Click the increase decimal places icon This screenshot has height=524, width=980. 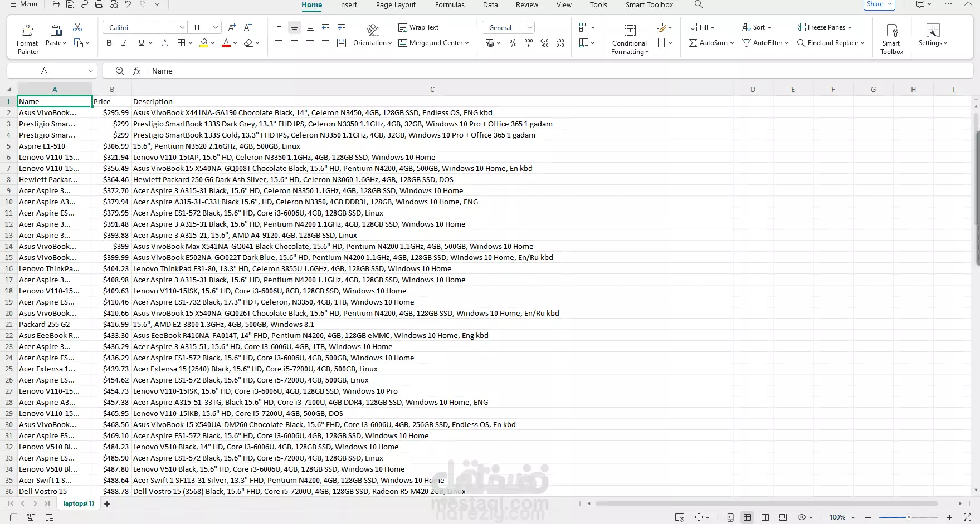click(x=544, y=43)
